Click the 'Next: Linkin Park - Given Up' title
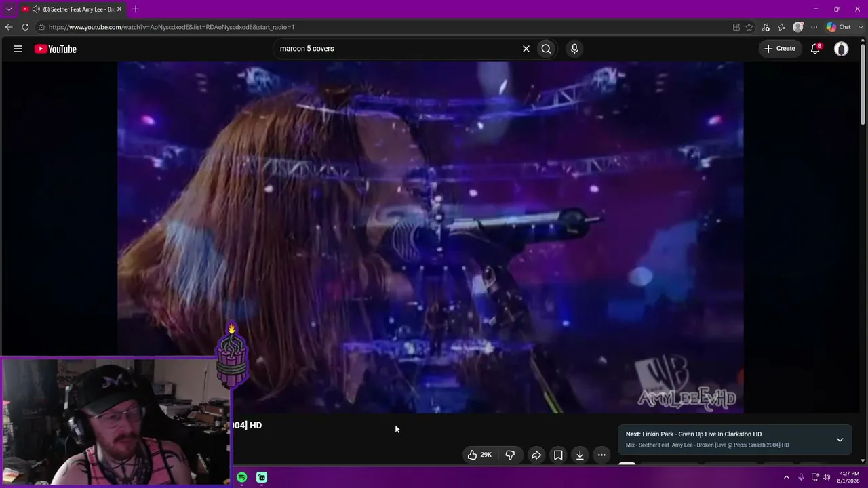868x488 pixels. [x=694, y=434]
